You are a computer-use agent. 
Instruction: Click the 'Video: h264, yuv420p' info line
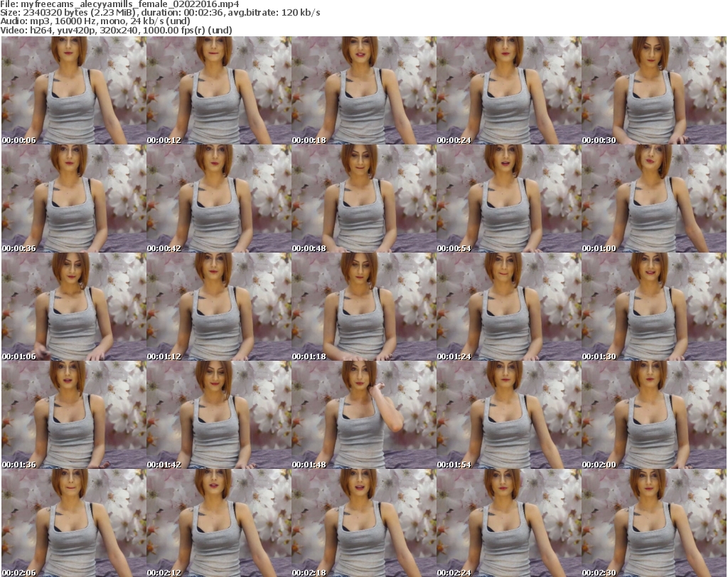point(116,30)
